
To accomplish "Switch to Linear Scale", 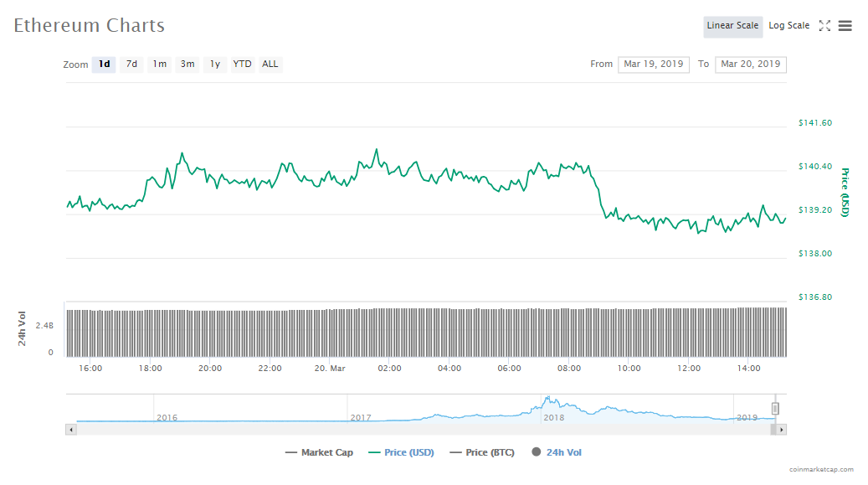I will click(x=732, y=26).
